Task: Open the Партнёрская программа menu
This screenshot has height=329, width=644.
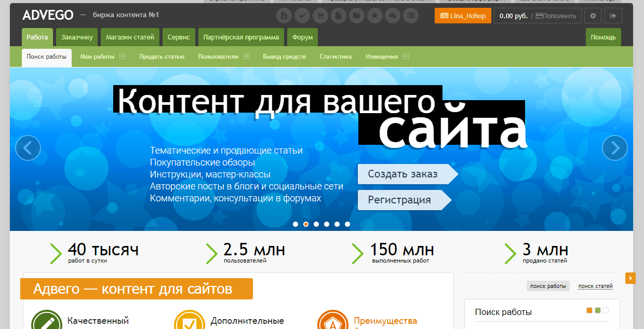Action: (x=241, y=37)
